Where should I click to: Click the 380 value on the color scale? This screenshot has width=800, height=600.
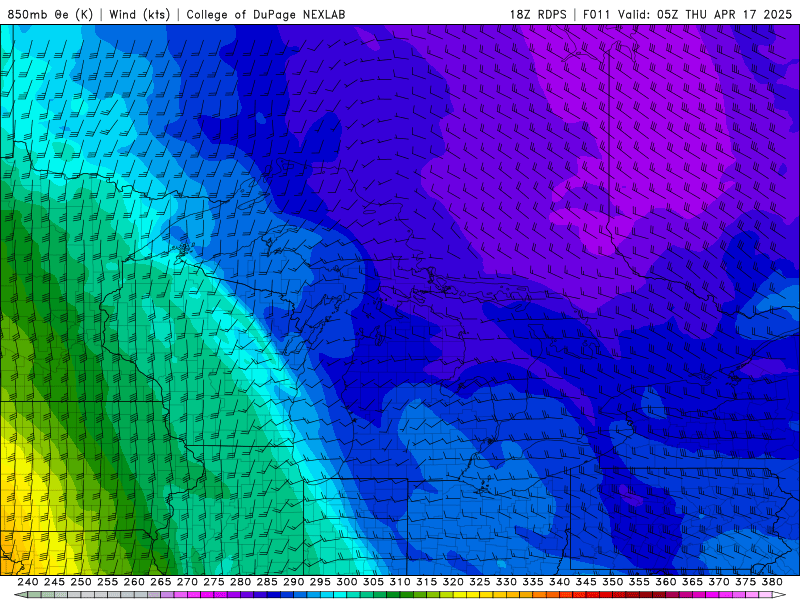772,582
